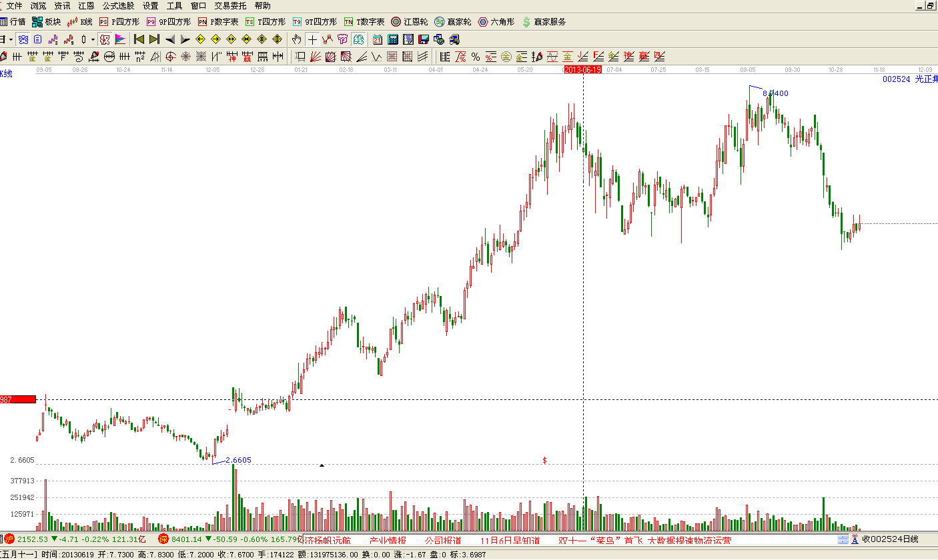Jump to first record arrow icon
The image size is (938, 560).
pos(139,39)
